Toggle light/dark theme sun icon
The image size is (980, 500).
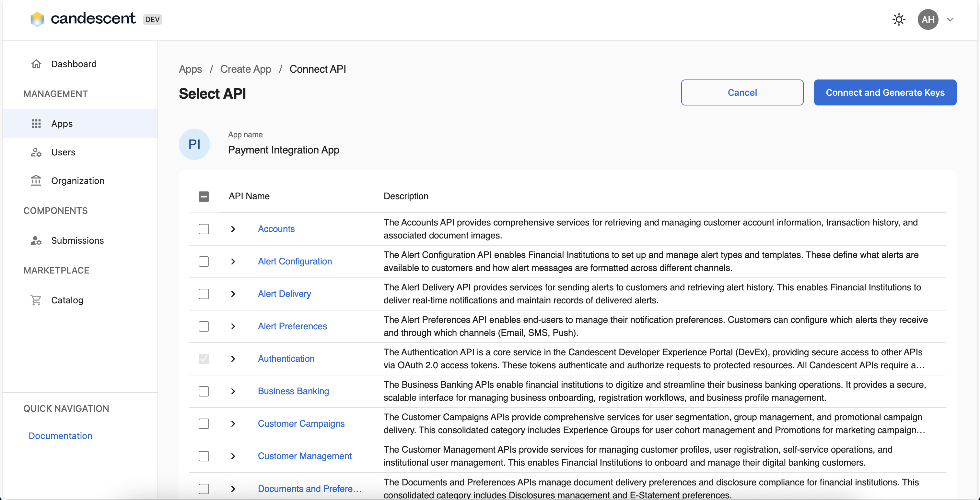pos(899,19)
